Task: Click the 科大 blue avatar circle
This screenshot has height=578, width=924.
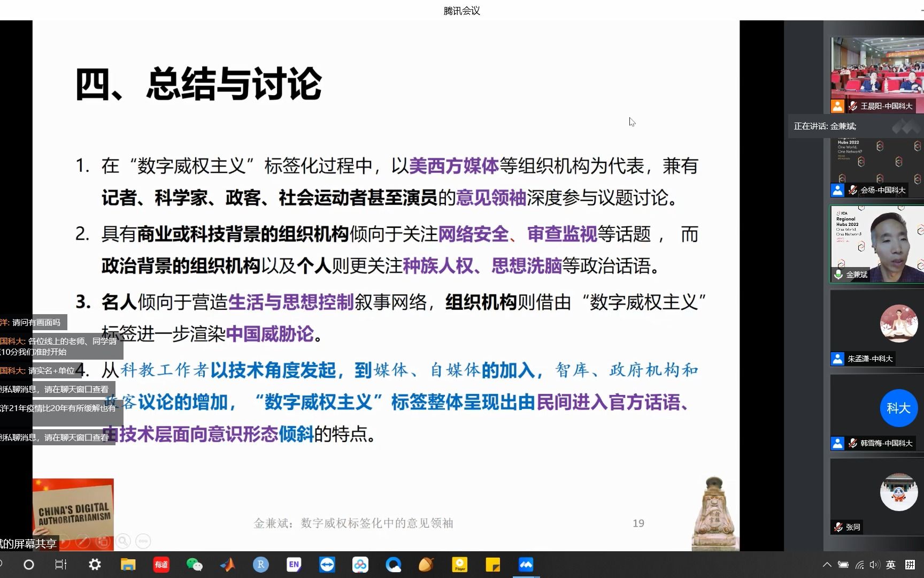Action: click(x=898, y=408)
